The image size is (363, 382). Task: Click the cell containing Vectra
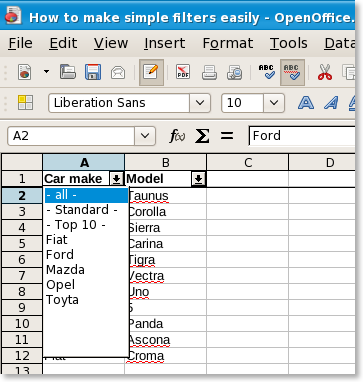(x=167, y=275)
